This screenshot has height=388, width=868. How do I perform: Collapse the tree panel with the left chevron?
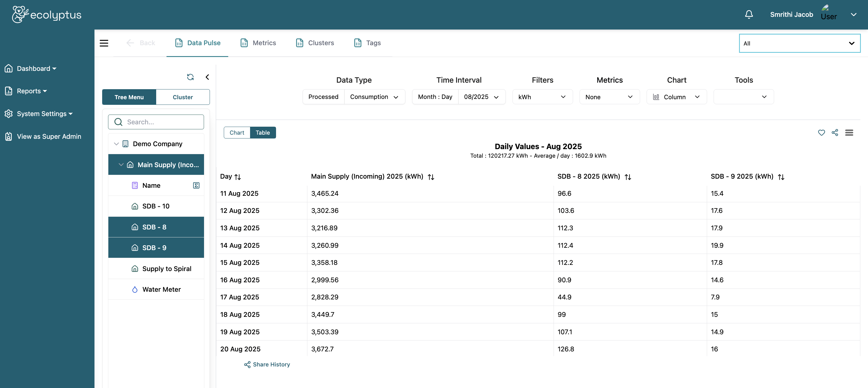[207, 77]
